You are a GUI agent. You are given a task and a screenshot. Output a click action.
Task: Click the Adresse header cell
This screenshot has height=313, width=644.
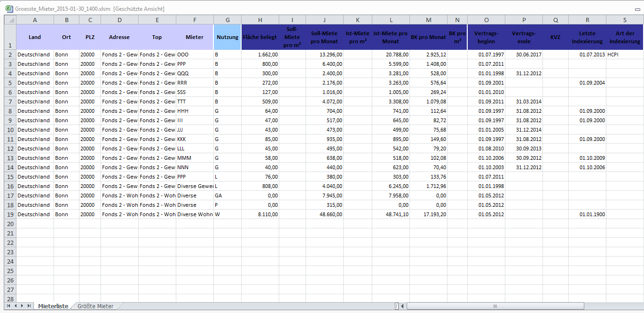click(x=120, y=37)
